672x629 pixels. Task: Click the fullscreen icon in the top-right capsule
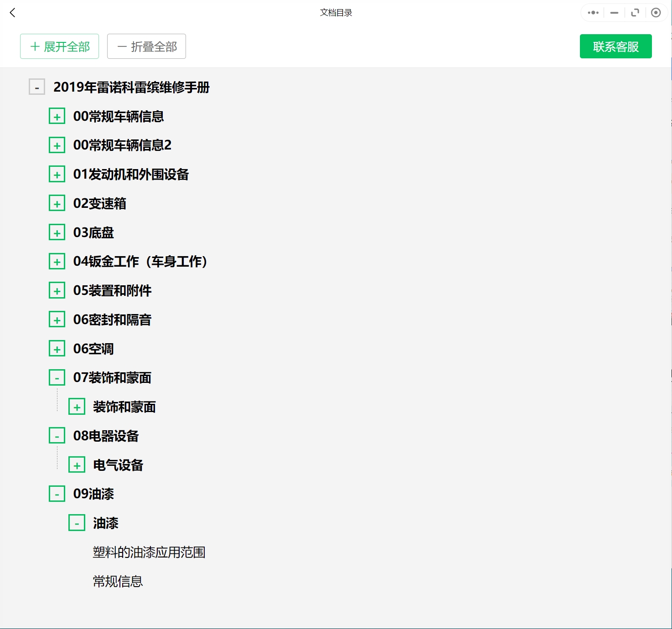click(x=635, y=13)
